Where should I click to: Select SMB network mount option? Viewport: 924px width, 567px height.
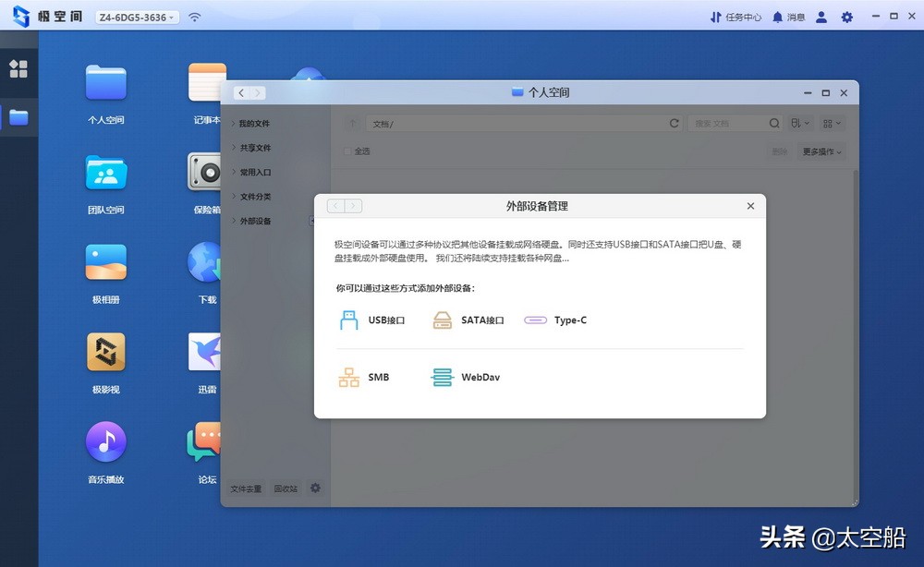[x=363, y=378]
